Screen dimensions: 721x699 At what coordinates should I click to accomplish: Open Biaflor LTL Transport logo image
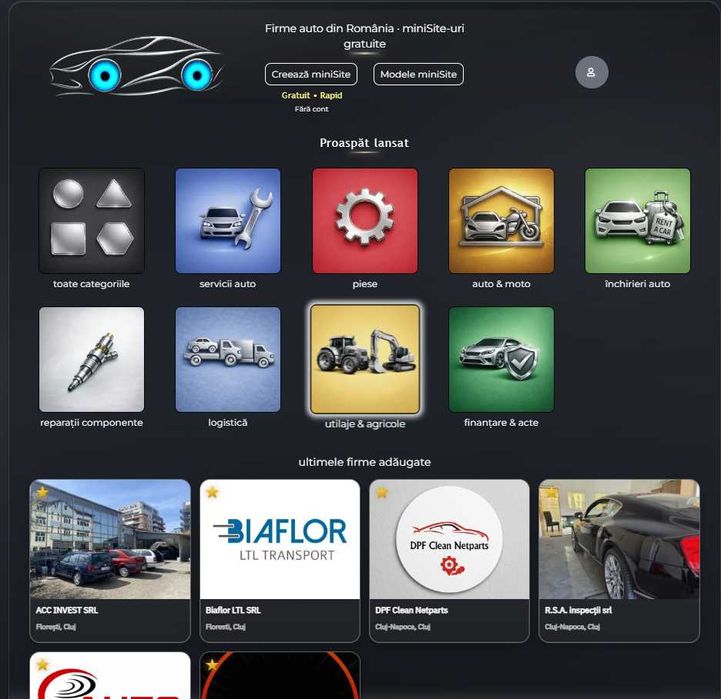point(280,539)
